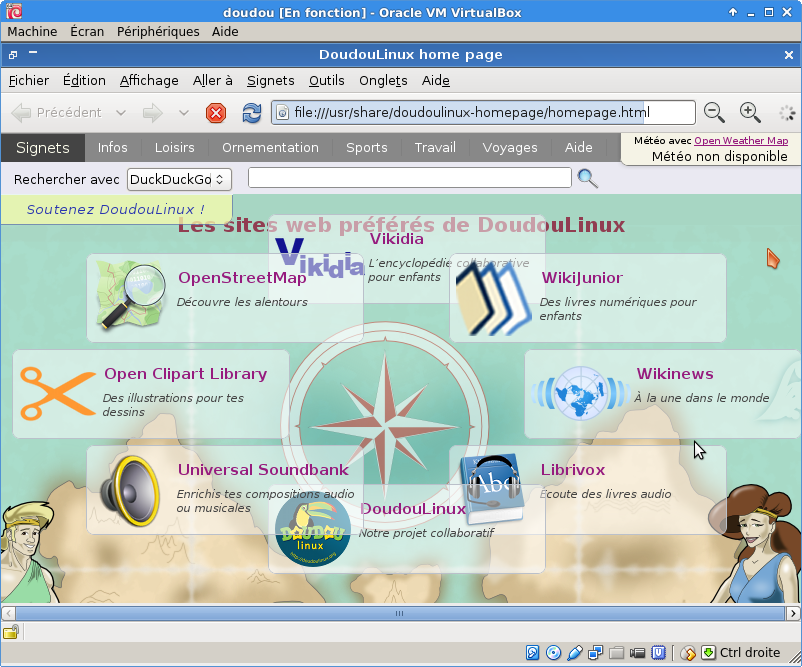Click Soutenez DoudouLinux banner

click(116, 209)
